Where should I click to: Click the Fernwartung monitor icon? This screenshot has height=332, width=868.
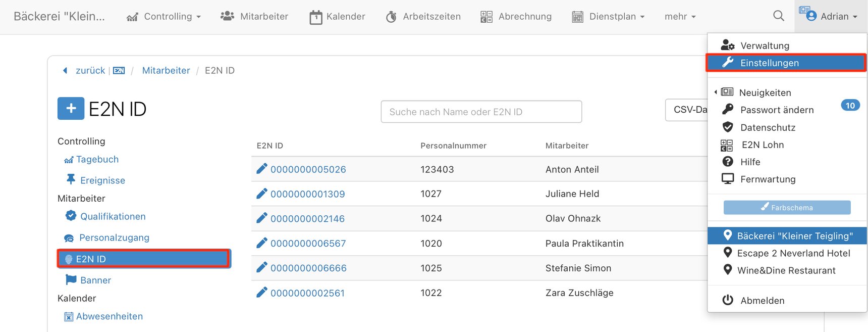[727, 179]
